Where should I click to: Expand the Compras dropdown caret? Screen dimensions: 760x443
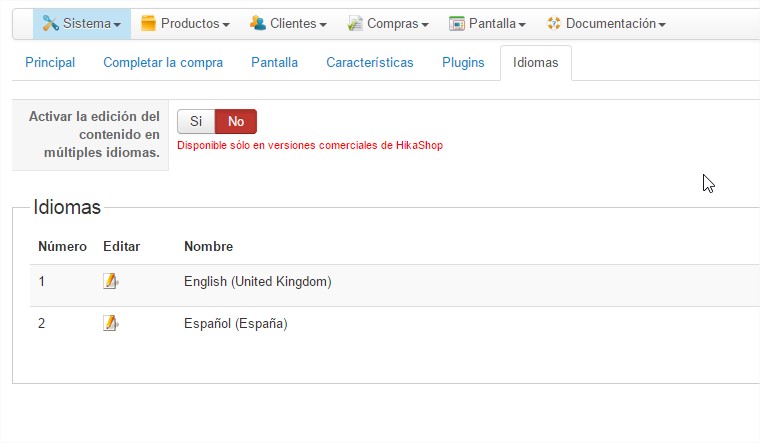tap(425, 24)
